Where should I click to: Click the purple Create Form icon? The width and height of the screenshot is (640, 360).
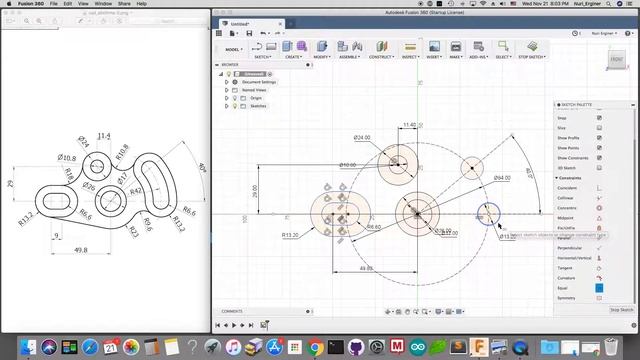(302, 47)
